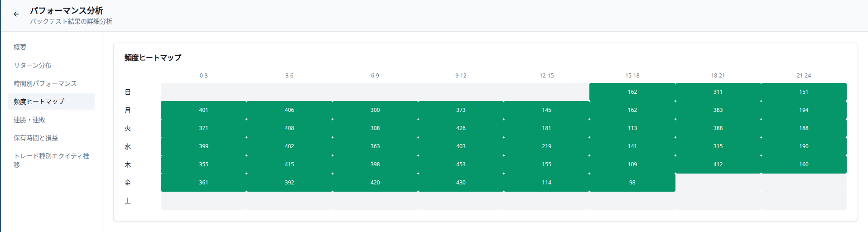Click Friday 9-12 cell showing 430
The height and width of the screenshot is (232, 868).
[x=461, y=183]
